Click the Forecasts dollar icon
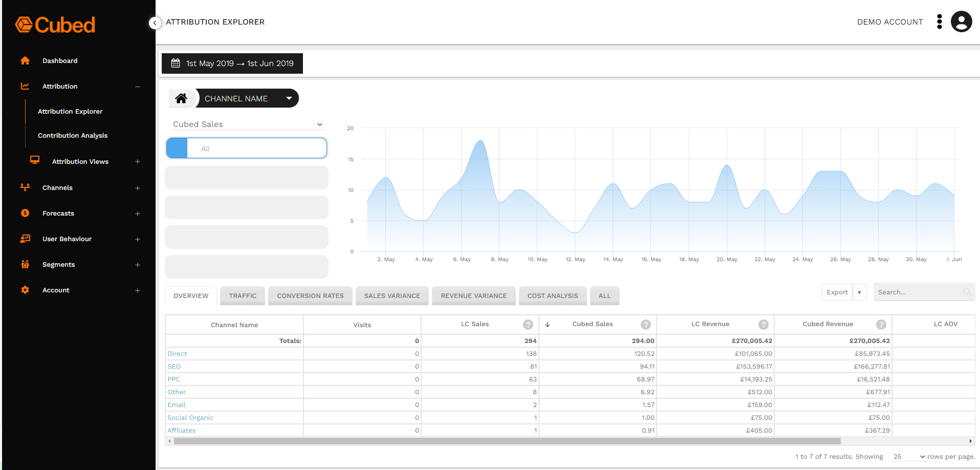980x470 pixels. tap(25, 213)
